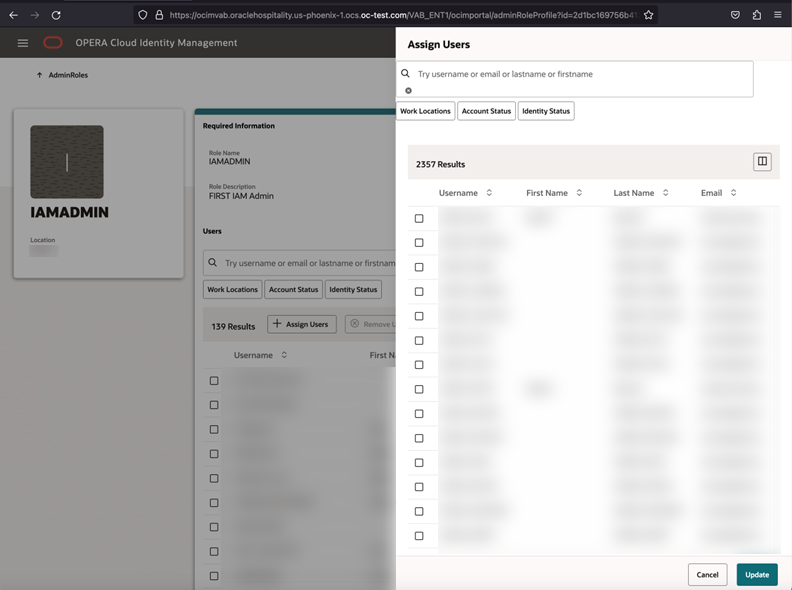The height and width of the screenshot is (590, 792).
Task: Bookmark this page with the star icon
Action: [649, 15]
